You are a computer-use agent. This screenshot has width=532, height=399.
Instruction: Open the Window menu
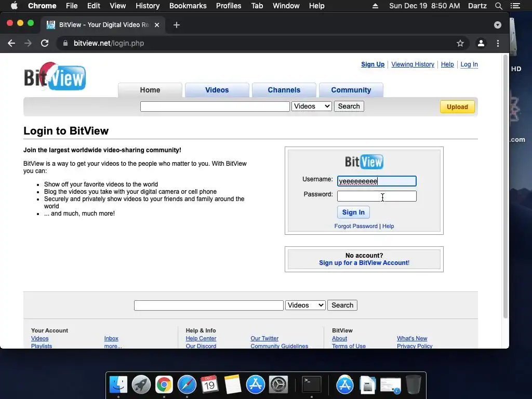[x=286, y=6]
